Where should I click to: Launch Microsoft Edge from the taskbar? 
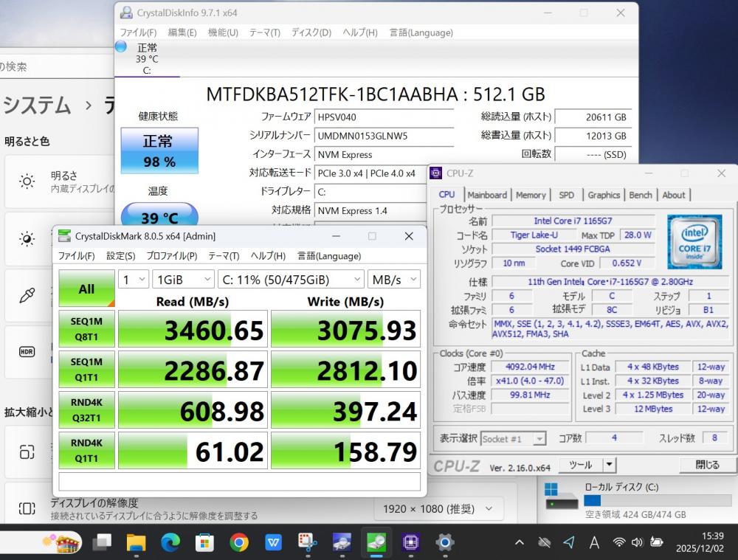[170, 543]
